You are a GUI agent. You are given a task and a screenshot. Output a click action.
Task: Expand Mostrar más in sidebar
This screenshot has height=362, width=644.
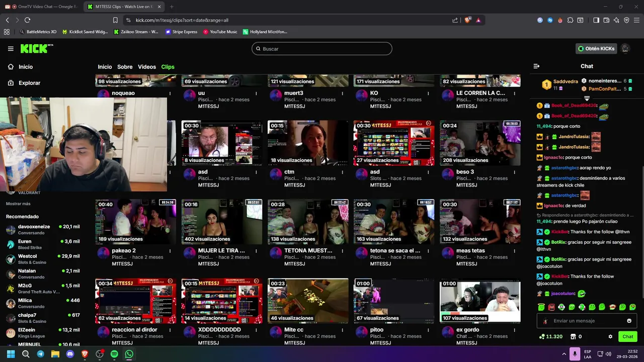pos(18,204)
